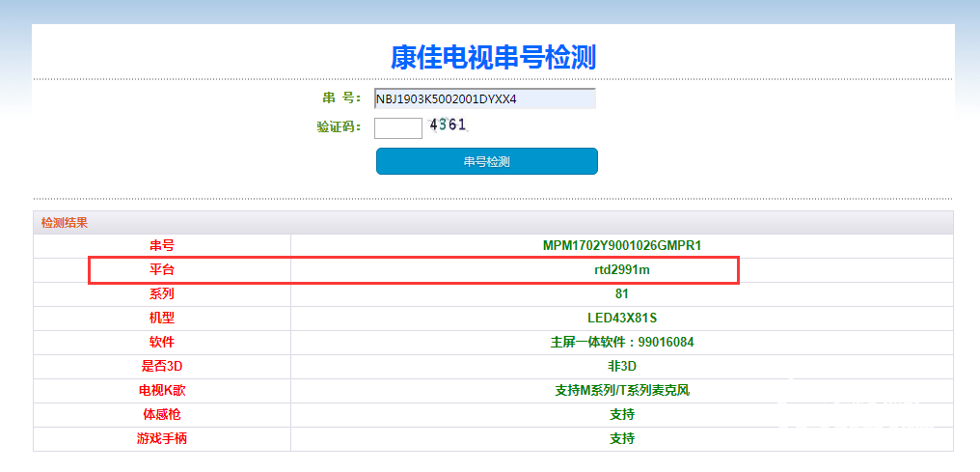Click the serial number input field
The height and width of the screenshot is (472, 980).
pos(484,98)
